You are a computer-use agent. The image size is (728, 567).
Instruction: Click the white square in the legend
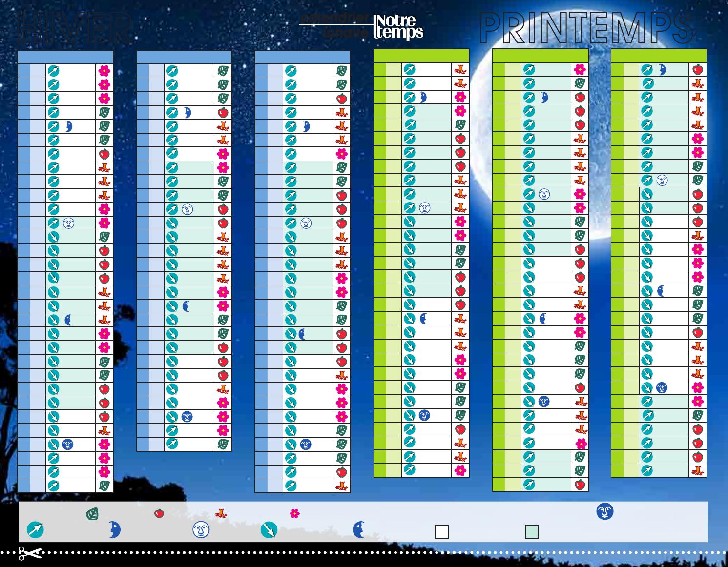click(x=441, y=531)
